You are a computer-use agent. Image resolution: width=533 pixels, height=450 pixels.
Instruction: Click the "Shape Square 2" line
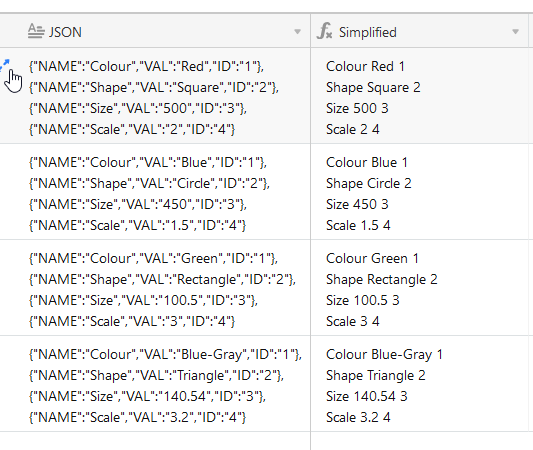(x=373, y=88)
